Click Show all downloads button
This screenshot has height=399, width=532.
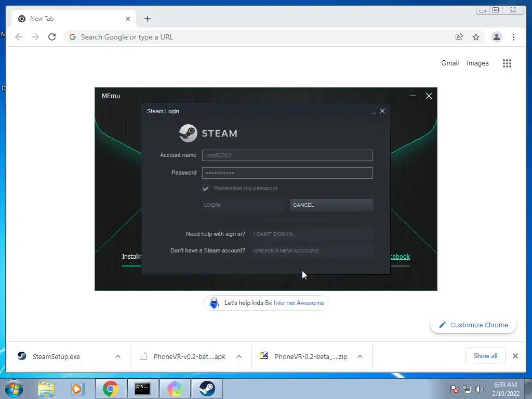486,356
